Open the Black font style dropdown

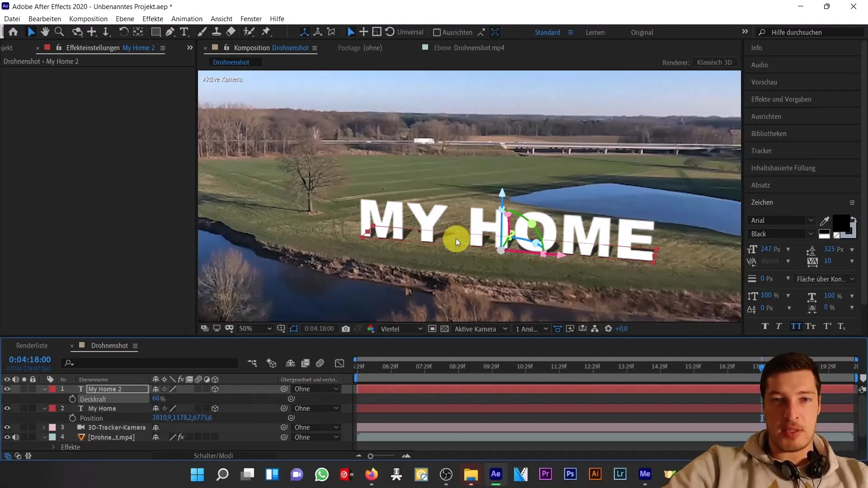click(781, 234)
